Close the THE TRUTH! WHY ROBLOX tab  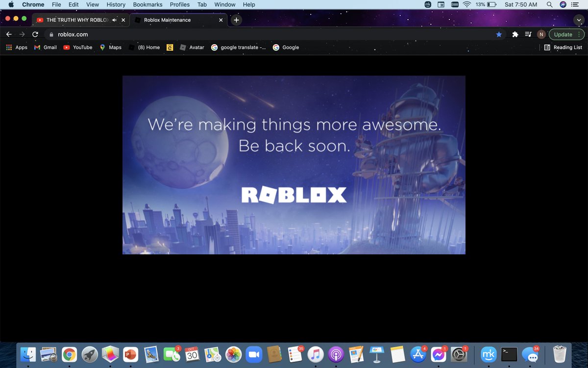tap(123, 20)
